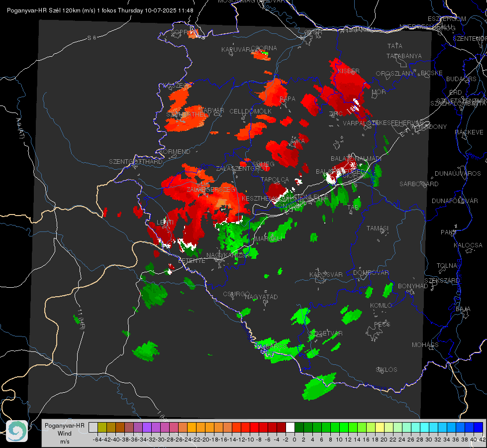Select the SZENTGOTTHARD label
The image size is (487, 448).
(136, 162)
